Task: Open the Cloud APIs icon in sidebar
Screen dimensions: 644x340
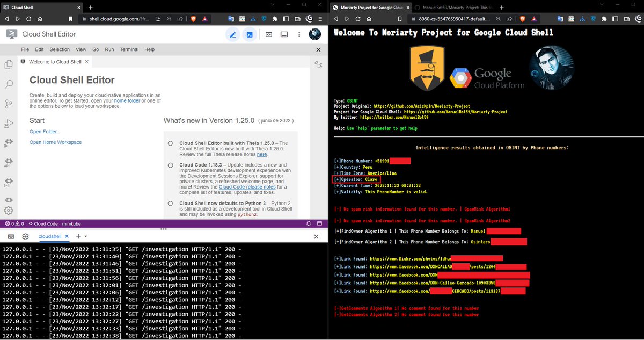Action: [8, 163]
